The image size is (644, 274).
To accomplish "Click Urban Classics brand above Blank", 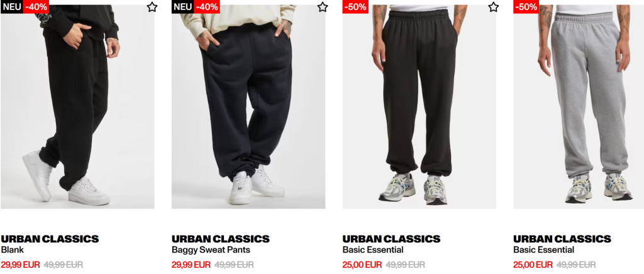I will click(x=50, y=239).
